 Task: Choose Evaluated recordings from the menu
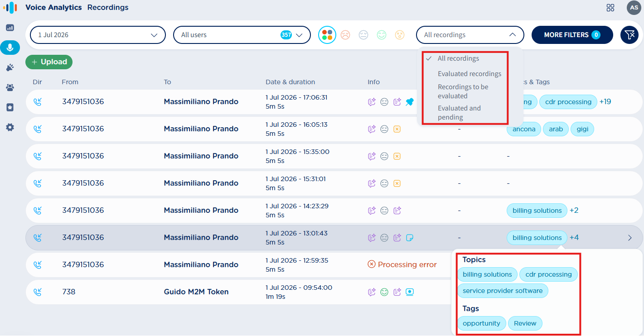click(470, 74)
